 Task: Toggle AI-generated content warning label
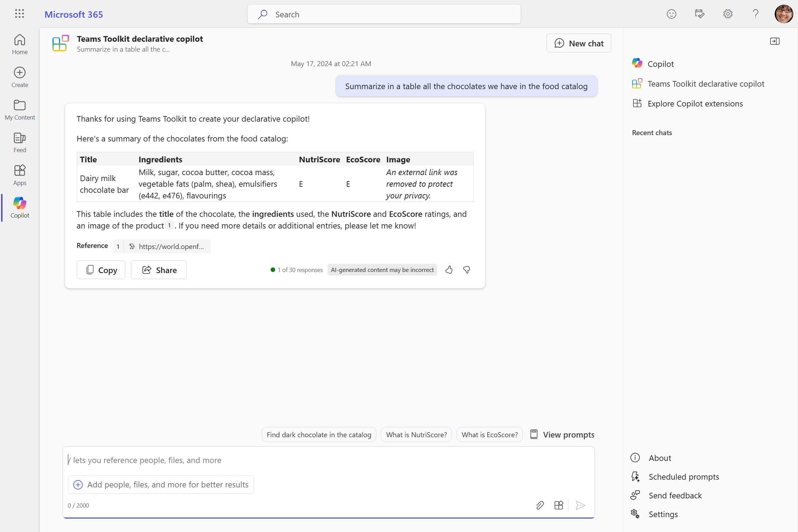382,270
